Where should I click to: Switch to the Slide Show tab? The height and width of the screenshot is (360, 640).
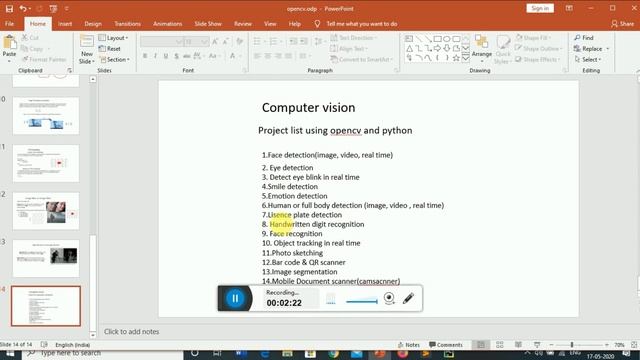[x=208, y=24]
